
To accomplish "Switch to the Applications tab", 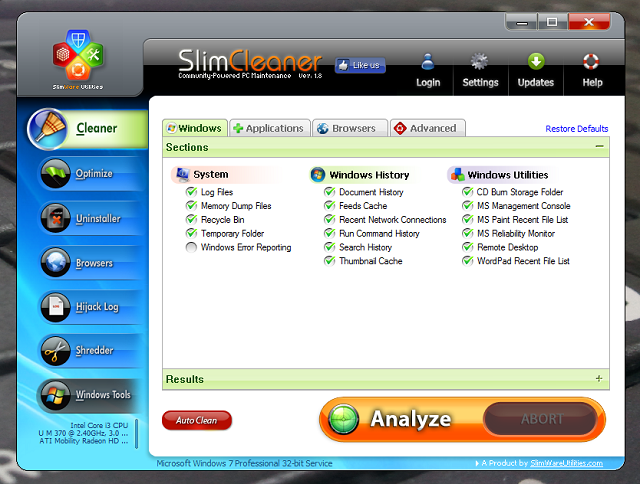I will click(270, 128).
